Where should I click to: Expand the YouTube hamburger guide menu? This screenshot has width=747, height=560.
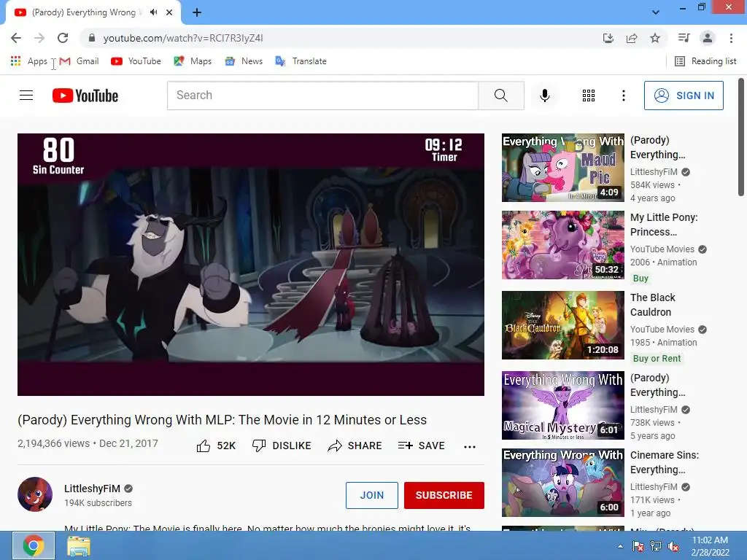tap(26, 96)
